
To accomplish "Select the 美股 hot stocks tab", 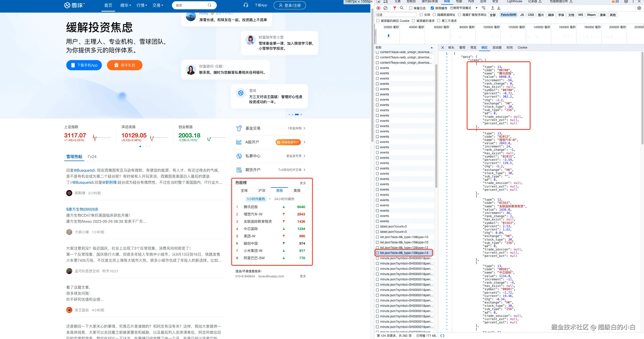I will click(x=297, y=191).
